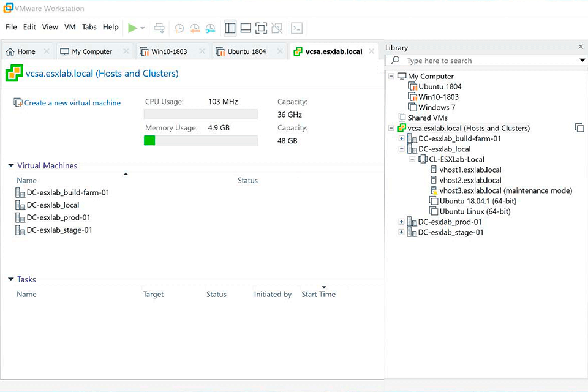Collapse DC-esxlab_local in Library tree
Screen dimensions: 588x392
(401, 149)
